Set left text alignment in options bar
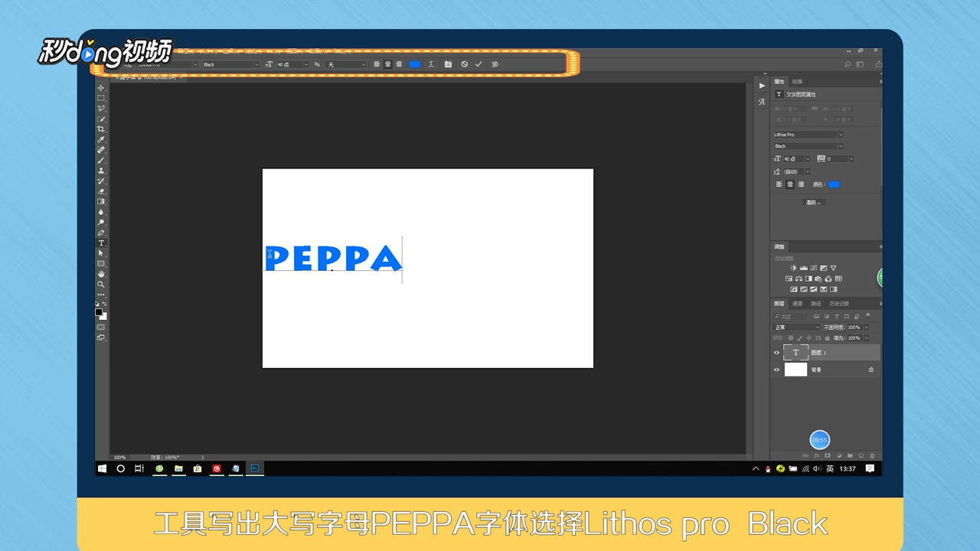980x551 pixels. (377, 64)
